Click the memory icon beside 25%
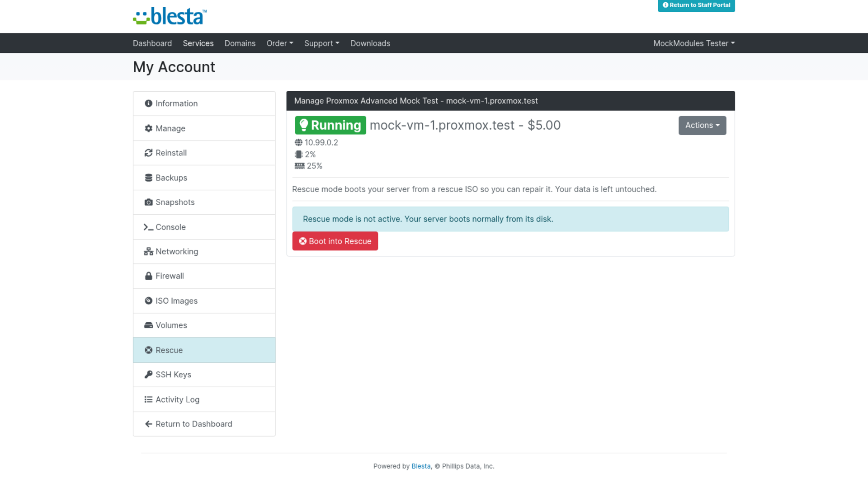The image size is (868, 488). coord(299,166)
